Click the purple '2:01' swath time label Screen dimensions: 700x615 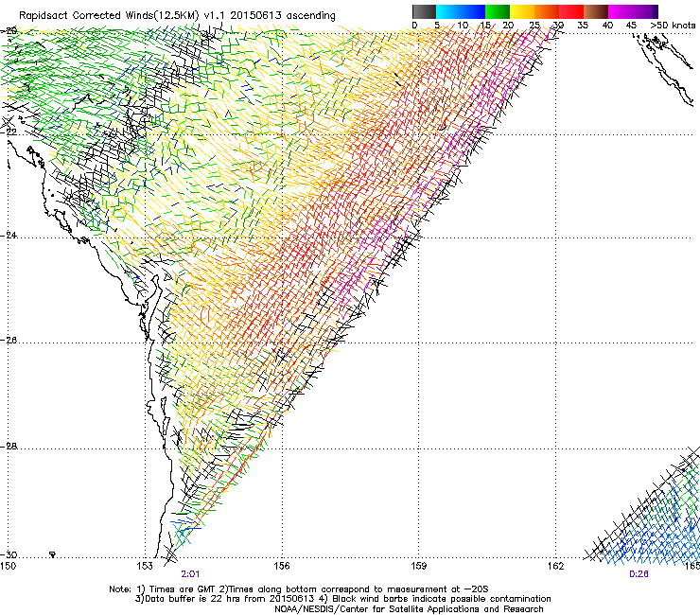(190, 574)
